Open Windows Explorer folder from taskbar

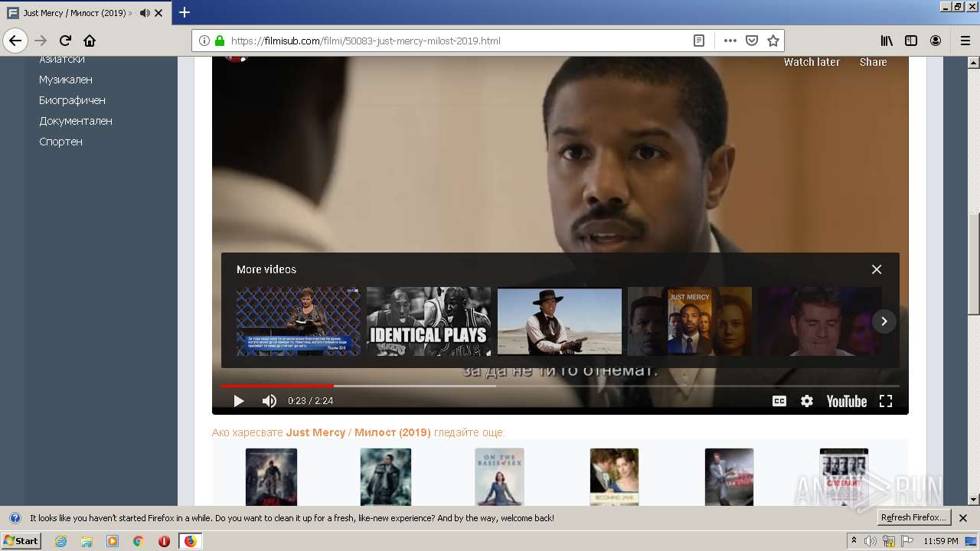click(87, 541)
